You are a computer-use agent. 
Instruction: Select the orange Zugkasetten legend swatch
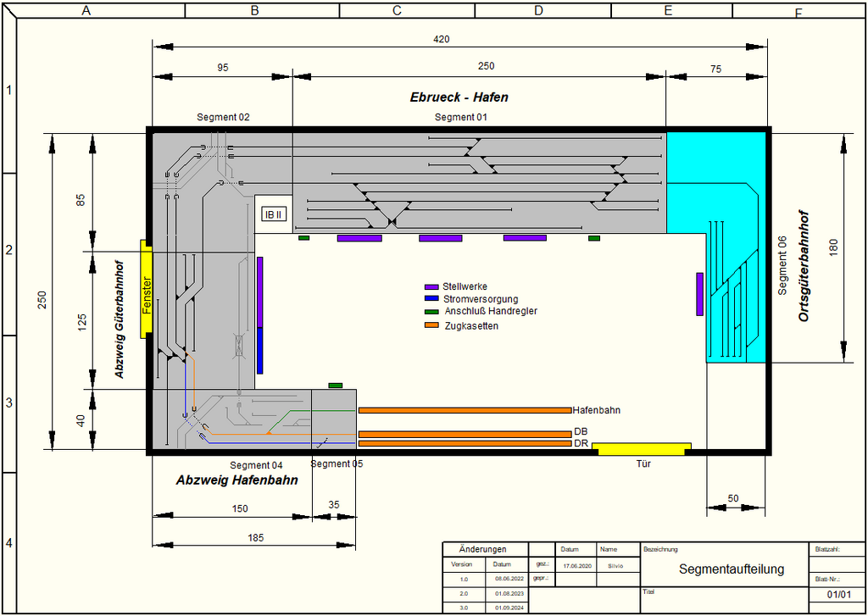431,325
